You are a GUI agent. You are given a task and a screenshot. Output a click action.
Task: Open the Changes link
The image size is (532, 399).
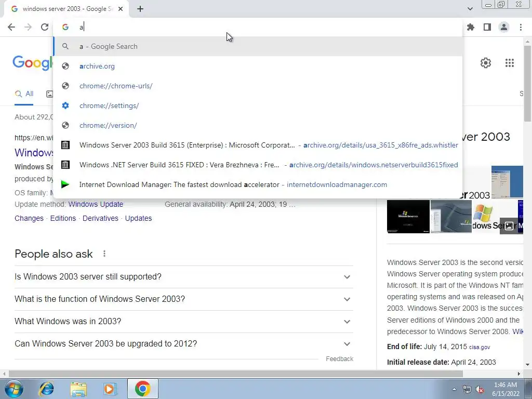point(29,218)
